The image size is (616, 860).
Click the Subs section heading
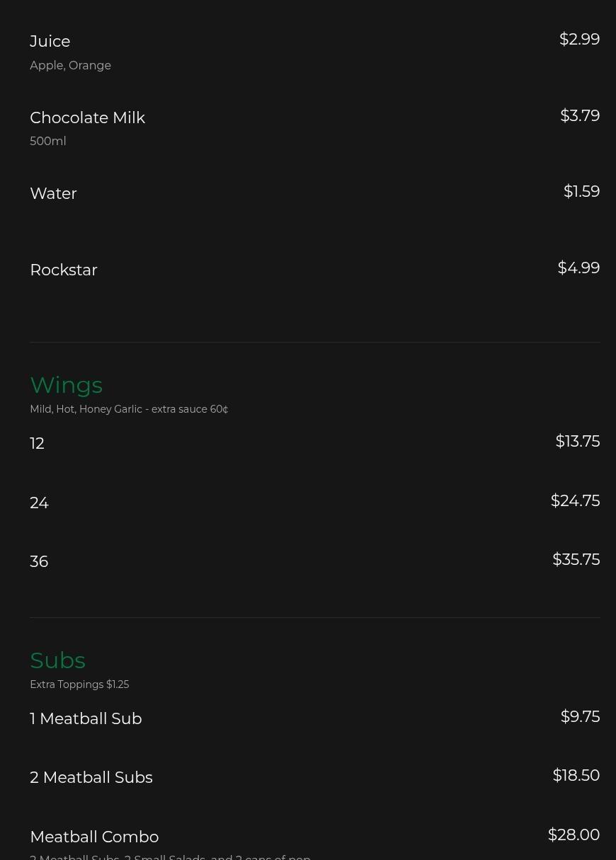(57, 660)
